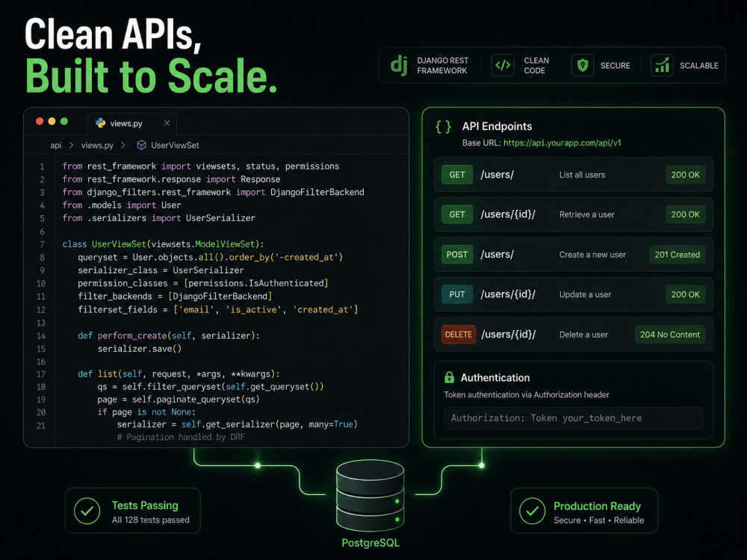Click the curly braces API Endpoints icon
747x560 pixels.
click(443, 127)
